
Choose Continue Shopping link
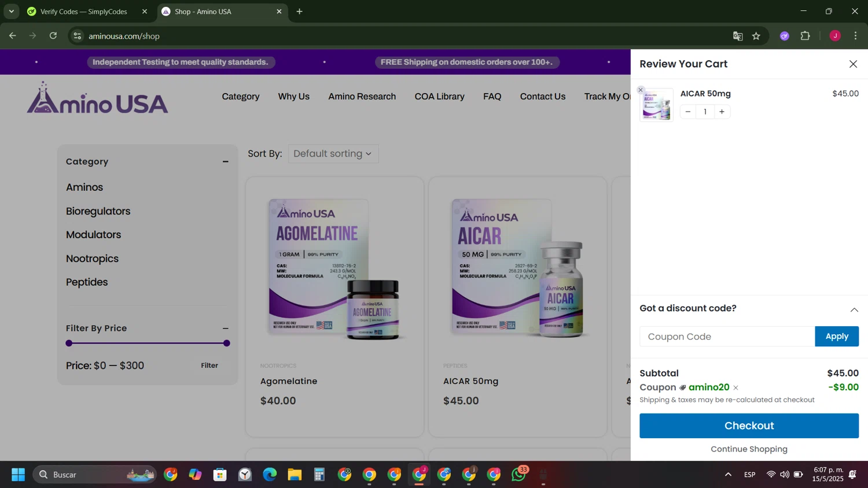click(749, 449)
